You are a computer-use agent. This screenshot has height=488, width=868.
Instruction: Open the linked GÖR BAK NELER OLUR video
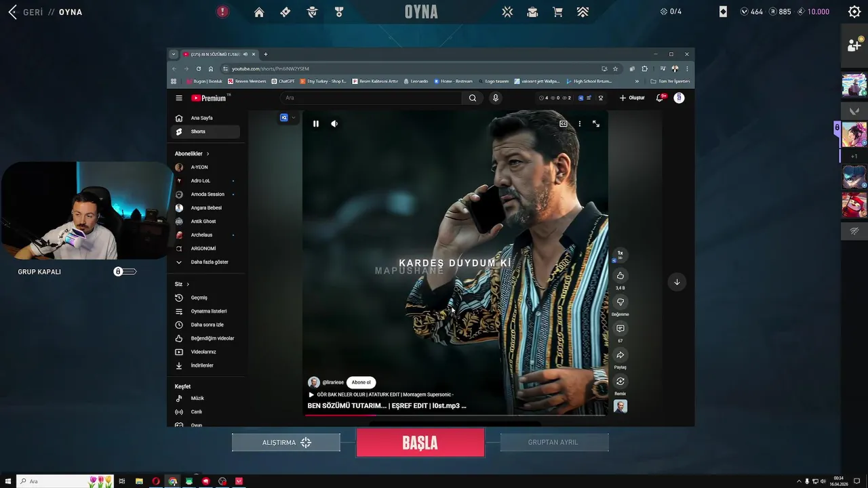coord(381,394)
